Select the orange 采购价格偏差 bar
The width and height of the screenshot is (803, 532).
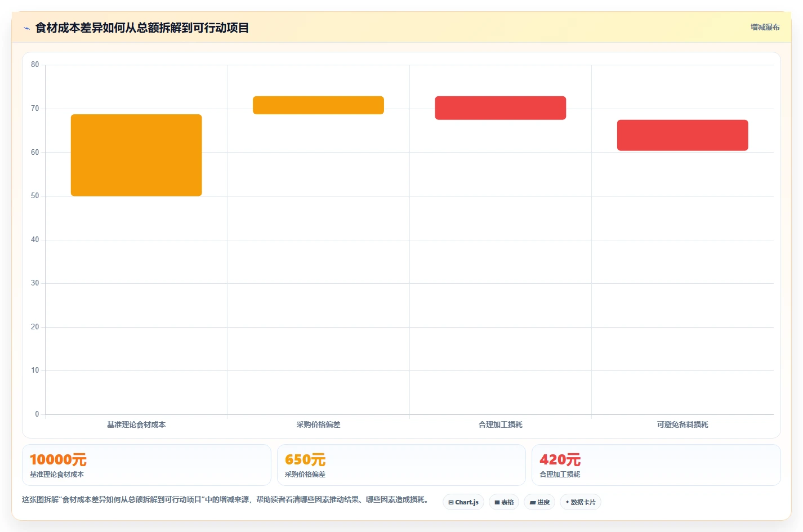pyautogui.click(x=318, y=105)
